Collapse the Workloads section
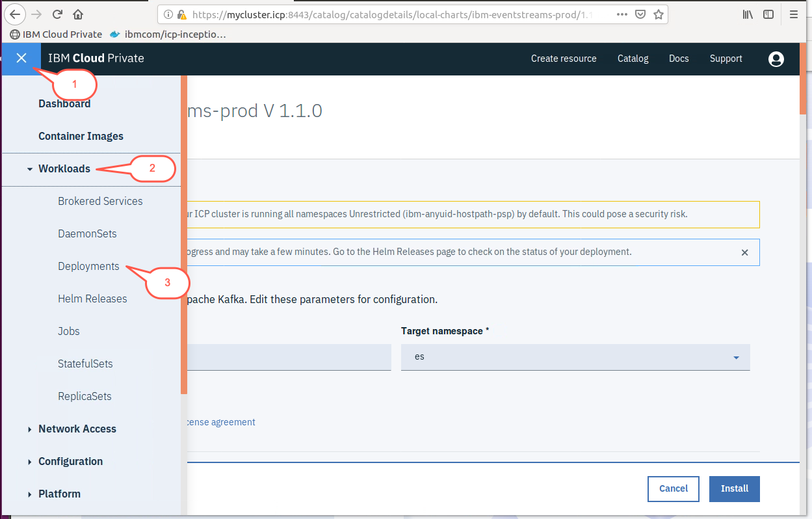This screenshot has height=519, width=812. [64, 168]
